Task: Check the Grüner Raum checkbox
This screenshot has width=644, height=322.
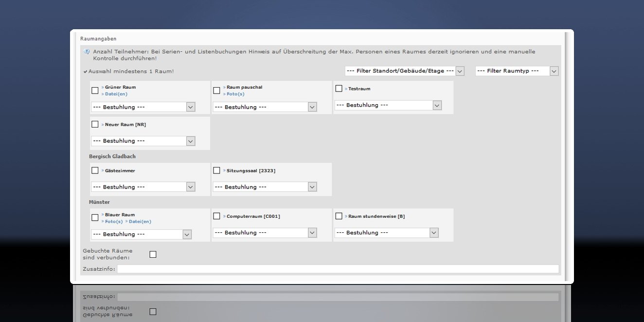Action: pyautogui.click(x=95, y=91)
